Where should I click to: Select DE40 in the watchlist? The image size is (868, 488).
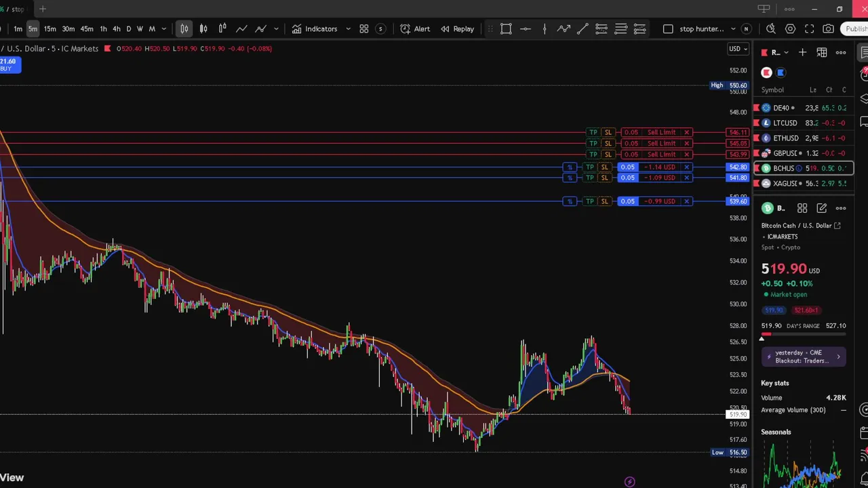click(x=804, y=108)
